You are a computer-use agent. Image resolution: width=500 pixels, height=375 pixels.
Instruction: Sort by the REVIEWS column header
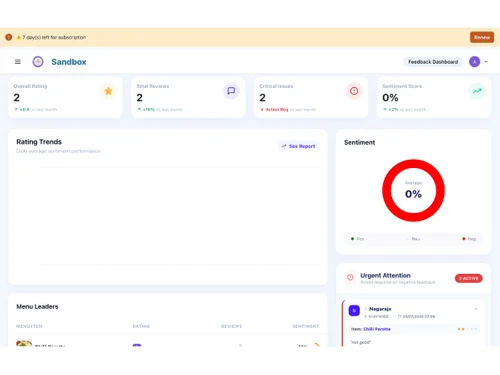point(232,326)
